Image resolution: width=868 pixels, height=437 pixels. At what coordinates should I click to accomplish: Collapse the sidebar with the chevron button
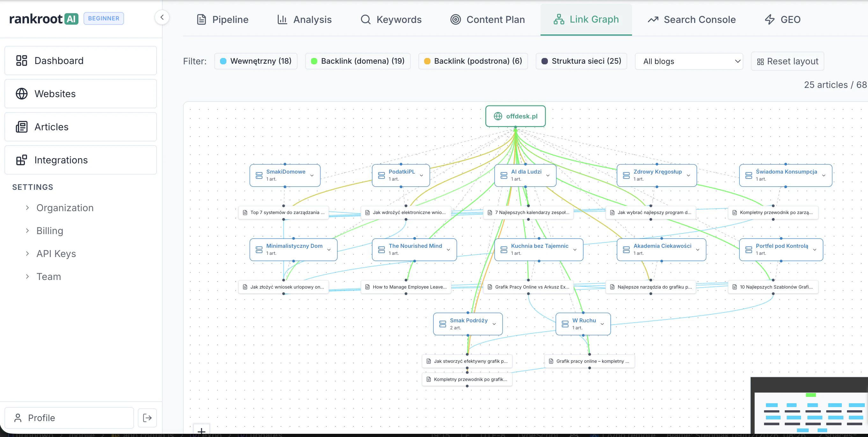pyautogui.click(x=162, y=17)
